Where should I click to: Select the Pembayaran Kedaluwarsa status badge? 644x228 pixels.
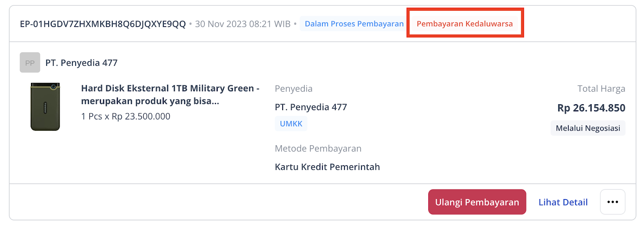(465, 24)
